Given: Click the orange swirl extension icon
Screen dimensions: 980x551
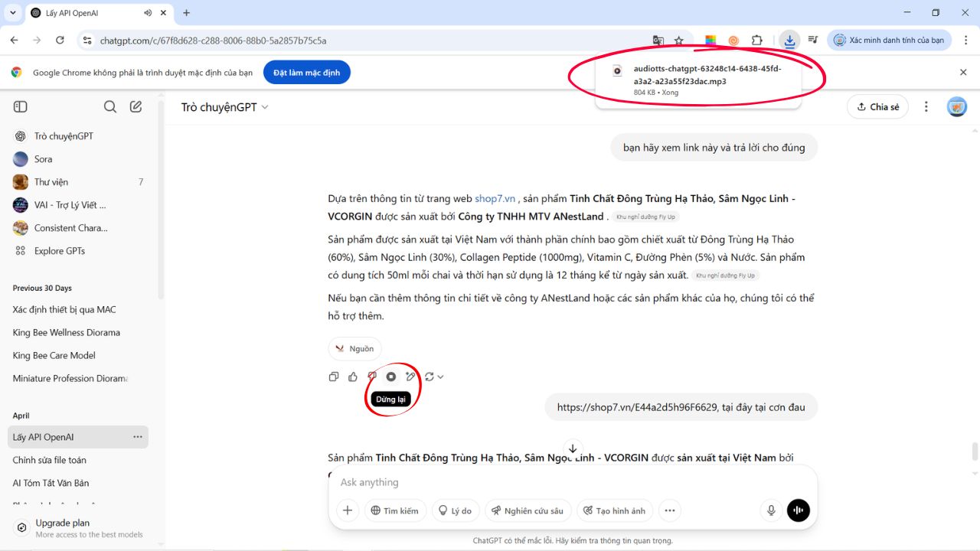Looking at the screenshot, I should pos(733,41).
